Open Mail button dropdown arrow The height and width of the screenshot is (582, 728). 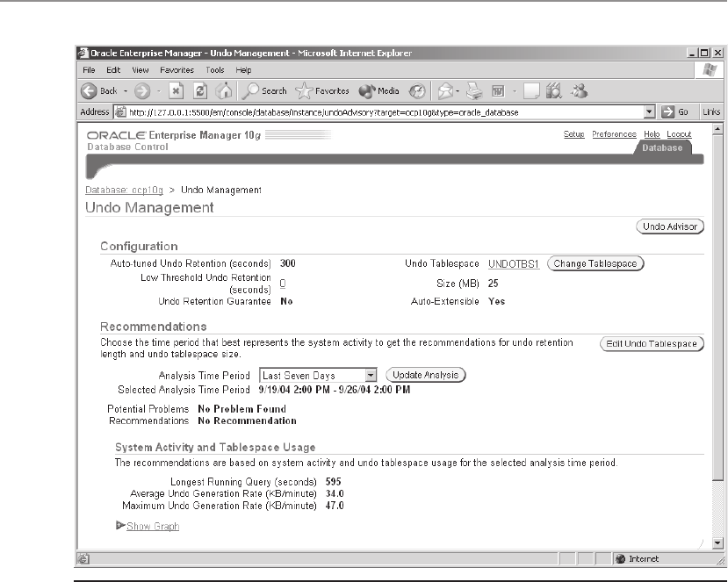[458, 91]
